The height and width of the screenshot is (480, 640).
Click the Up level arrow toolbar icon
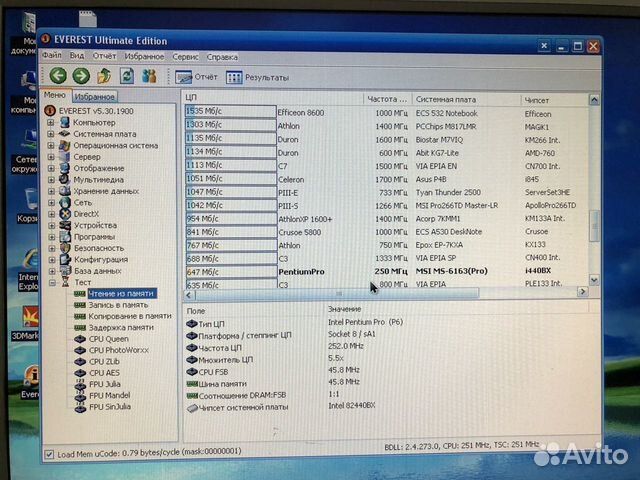pos(104,76)
